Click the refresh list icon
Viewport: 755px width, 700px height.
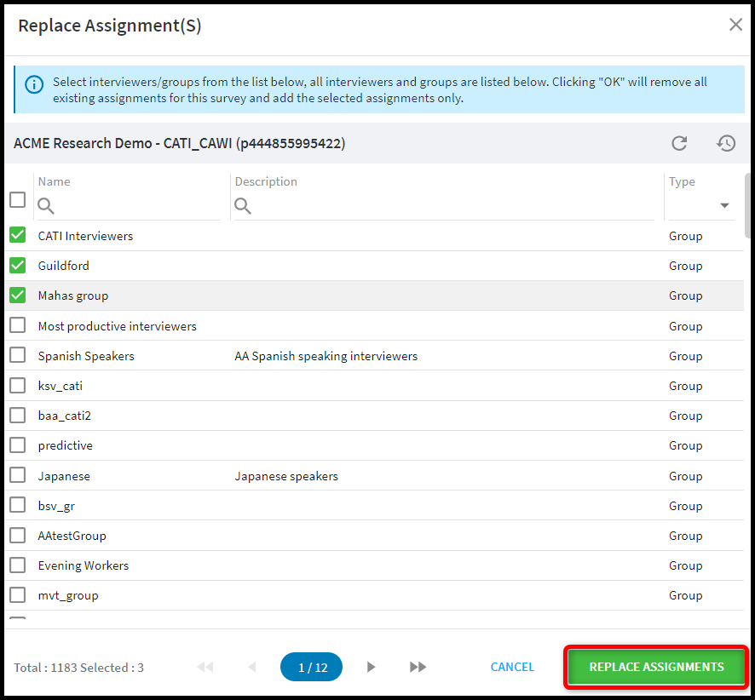point(679,143)
